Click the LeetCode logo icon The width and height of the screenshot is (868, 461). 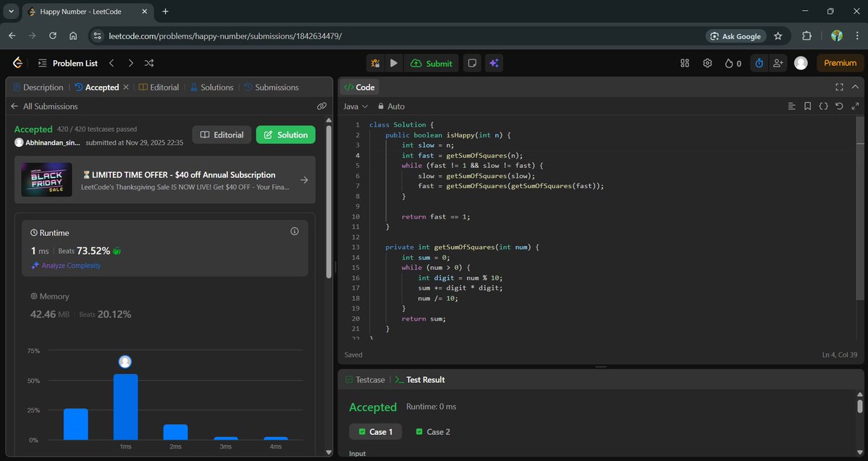pyautogui.click(x=17, y=63)
